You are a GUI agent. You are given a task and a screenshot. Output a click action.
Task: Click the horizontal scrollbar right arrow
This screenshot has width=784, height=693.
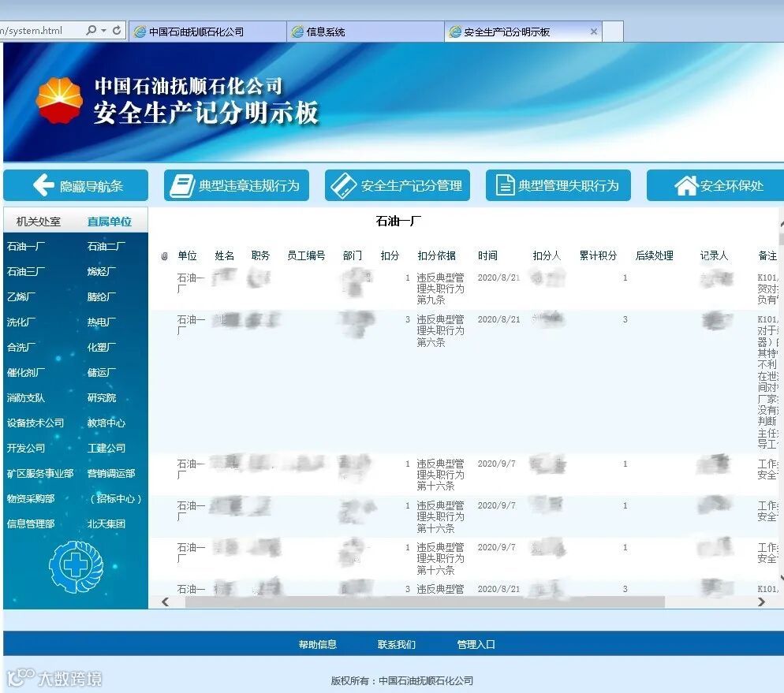tap(761, 602)
